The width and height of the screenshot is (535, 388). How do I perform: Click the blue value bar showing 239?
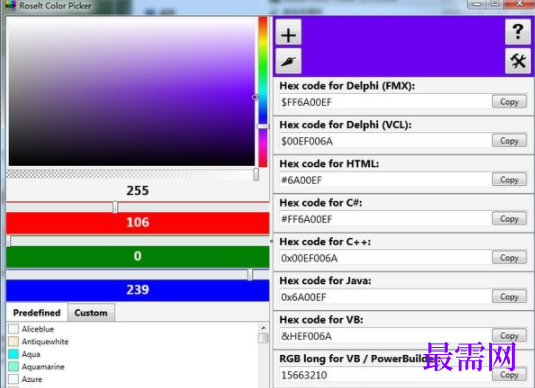pos(138,290)
